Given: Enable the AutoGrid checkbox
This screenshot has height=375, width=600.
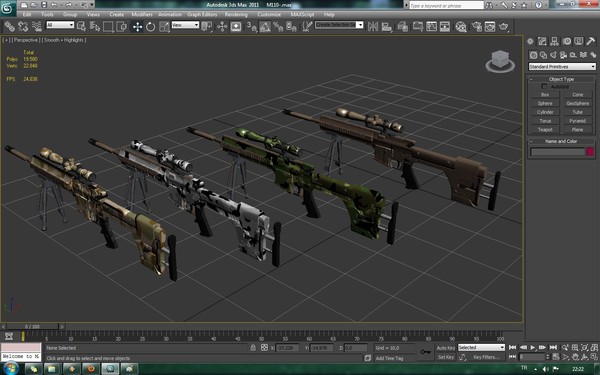Looking at the screenshot, I should pyautogui.click(x=544, y=87).
